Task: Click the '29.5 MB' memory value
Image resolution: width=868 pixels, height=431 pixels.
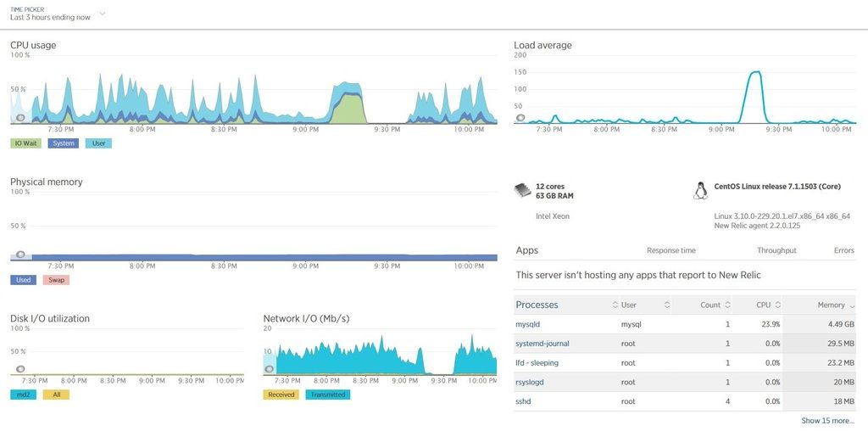Action: point(840,344)
